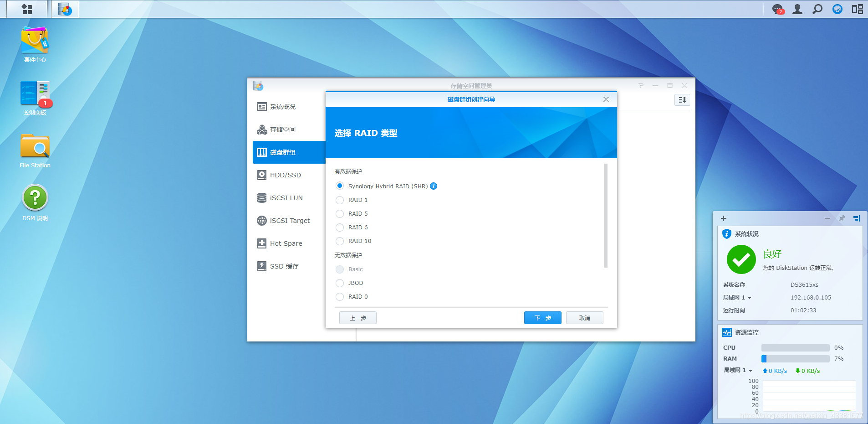
Task: Click the help question mark in Storage Manager
Action: [641, 85]
